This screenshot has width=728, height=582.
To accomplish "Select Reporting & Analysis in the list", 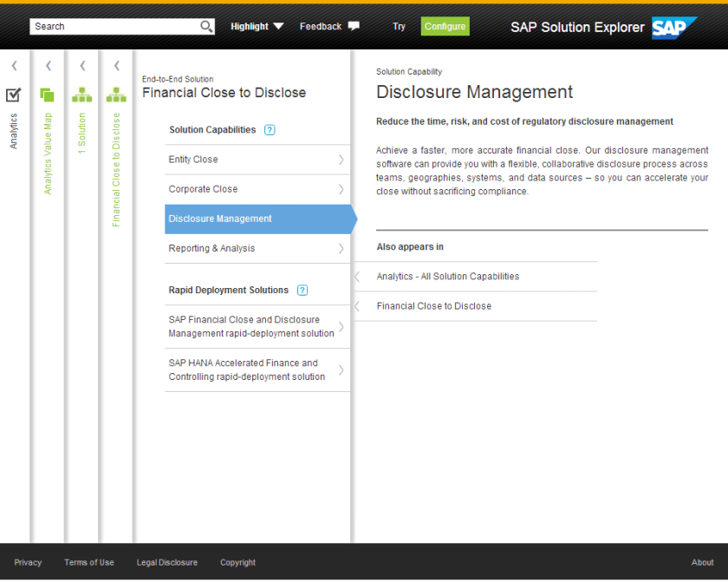I will (257, 249).
